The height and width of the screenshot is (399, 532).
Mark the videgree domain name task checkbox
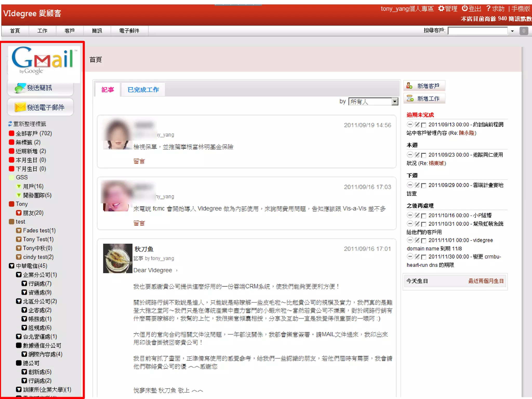(424, 241)
